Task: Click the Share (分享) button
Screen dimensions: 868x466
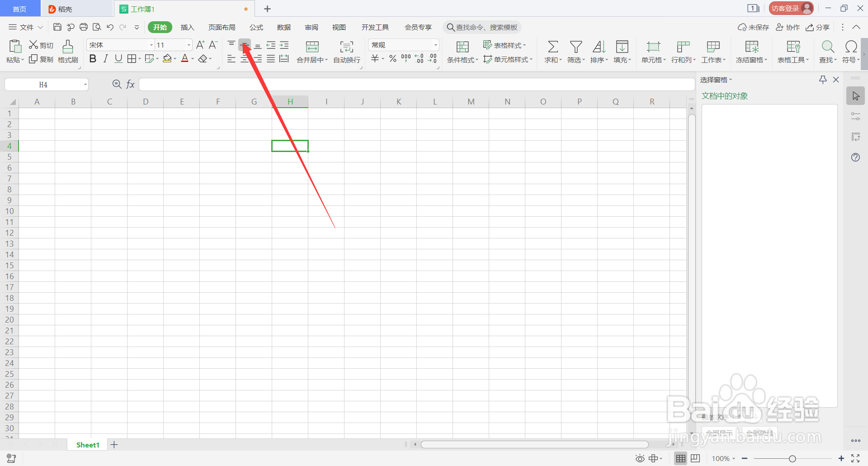Action: coord(818,27)
